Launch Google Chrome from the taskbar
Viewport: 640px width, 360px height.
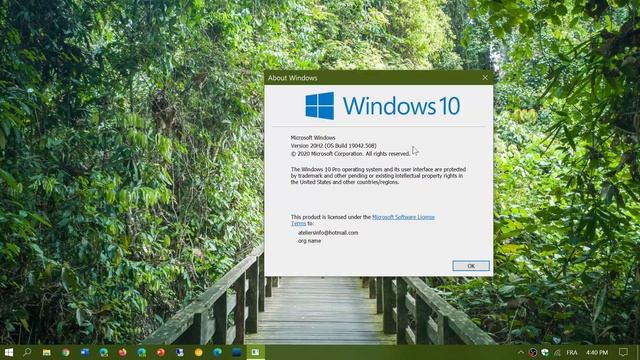[66, 352]
